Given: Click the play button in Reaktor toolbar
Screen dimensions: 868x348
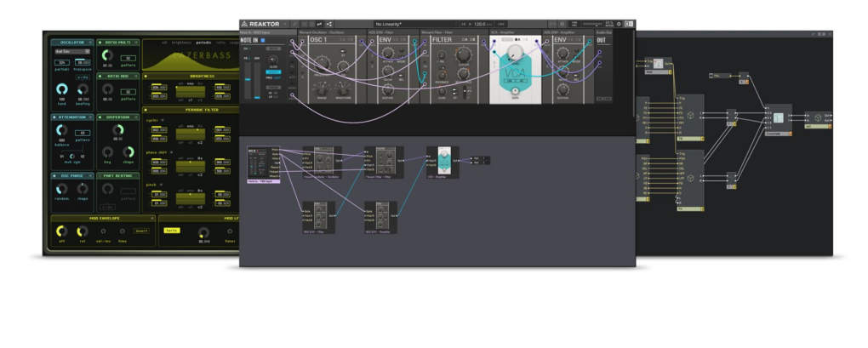Looking at the screenshot, I should (471, 24).
